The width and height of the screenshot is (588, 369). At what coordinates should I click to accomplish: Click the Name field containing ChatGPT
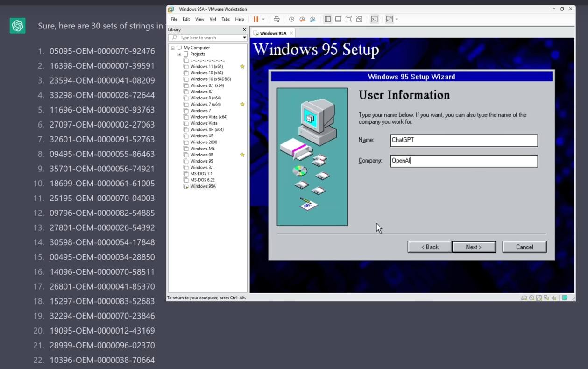pyautogui.click(x=464, y=140)
